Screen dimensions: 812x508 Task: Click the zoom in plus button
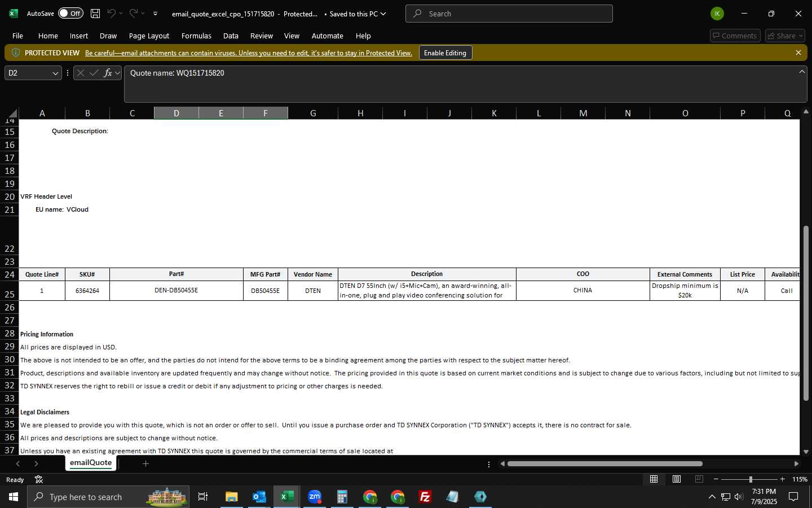(x=782, y=479)
